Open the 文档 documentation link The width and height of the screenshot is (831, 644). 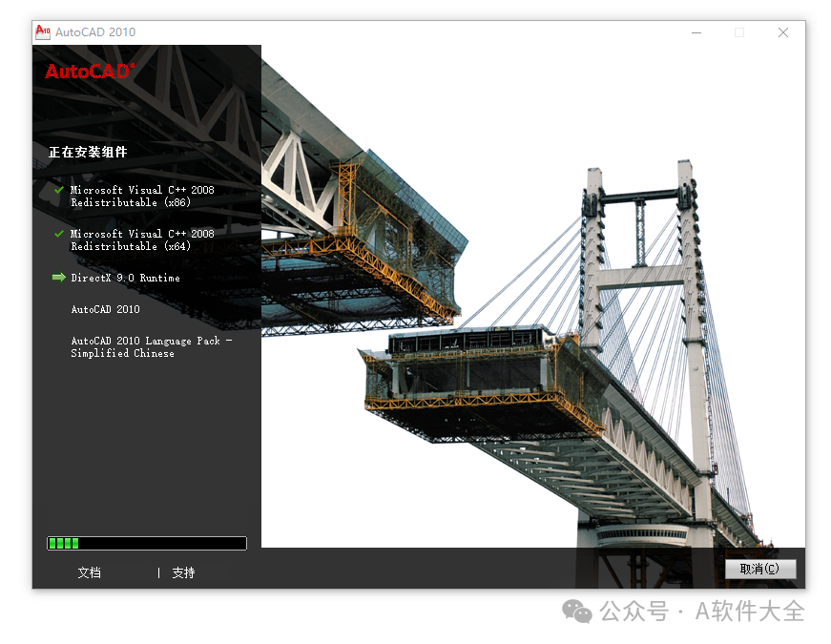[x=89, y=572]
